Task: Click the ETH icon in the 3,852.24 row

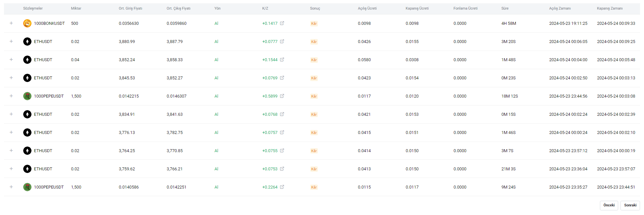Action: (x=27, y=60)
